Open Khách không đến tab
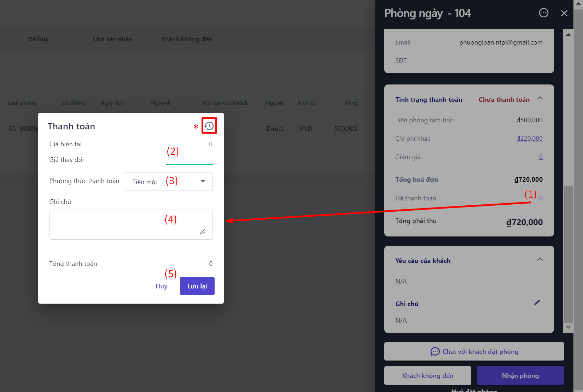 pyautogui.click(x=187, y=39)
